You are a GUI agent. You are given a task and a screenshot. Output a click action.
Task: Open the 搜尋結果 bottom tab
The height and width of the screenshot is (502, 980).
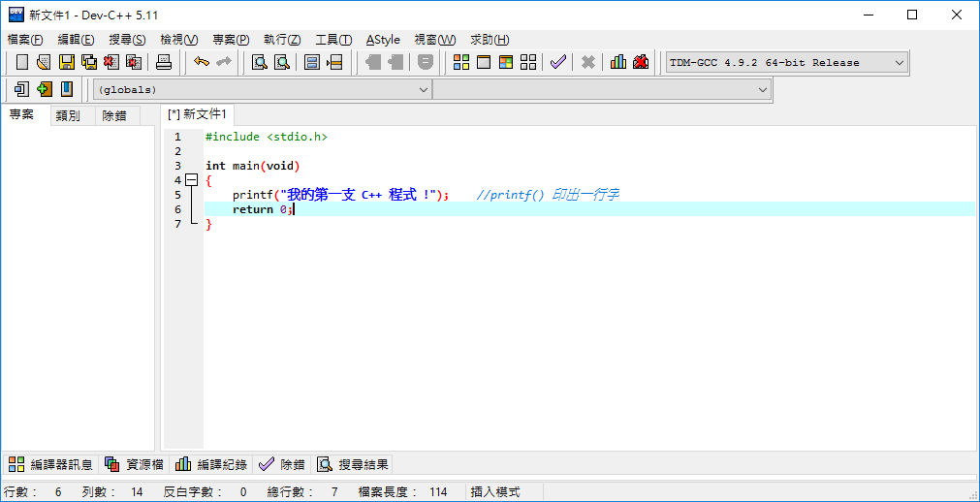353,464
